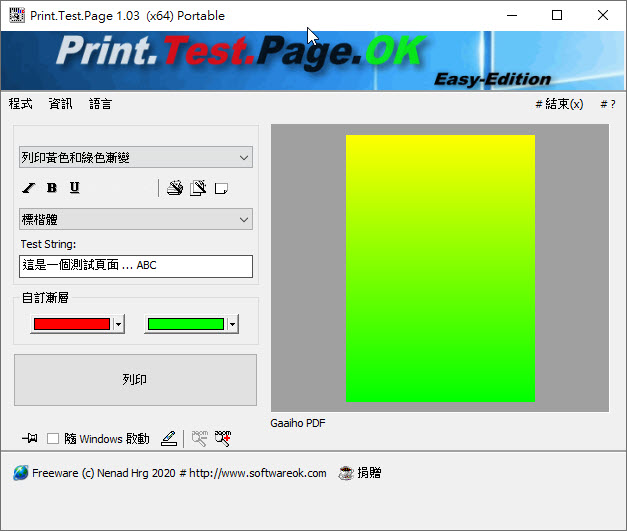
Task: Click the grayed zoom magnifier icon
Action: [200, 439]
